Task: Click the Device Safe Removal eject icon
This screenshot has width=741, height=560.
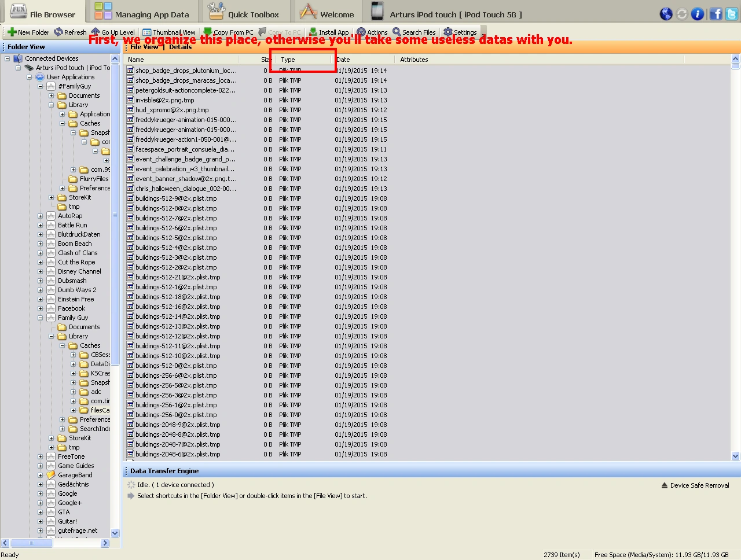Action: [x=665, y=485]
